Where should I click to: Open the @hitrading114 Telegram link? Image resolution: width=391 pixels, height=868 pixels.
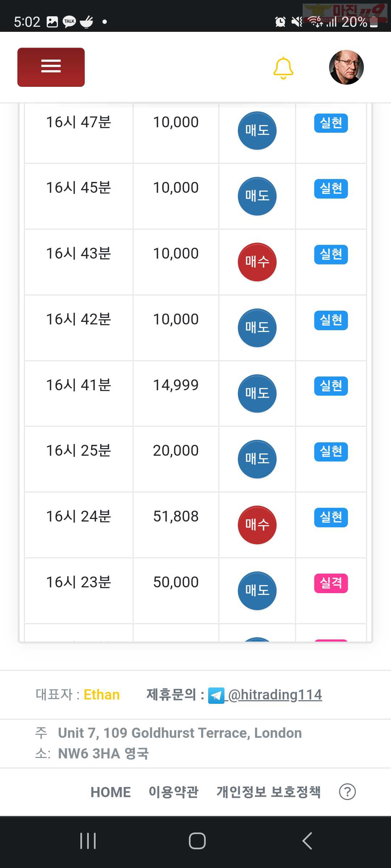coord(275,695)
